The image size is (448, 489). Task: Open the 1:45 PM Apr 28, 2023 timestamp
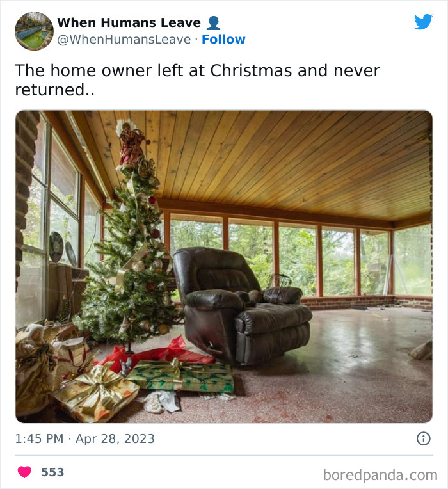[84, 439]
